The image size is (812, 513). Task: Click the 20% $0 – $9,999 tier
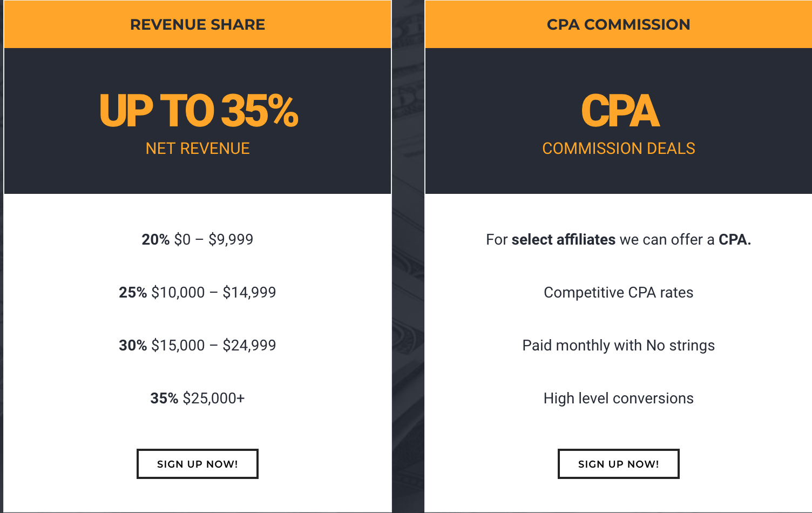(x=198, y=239)
